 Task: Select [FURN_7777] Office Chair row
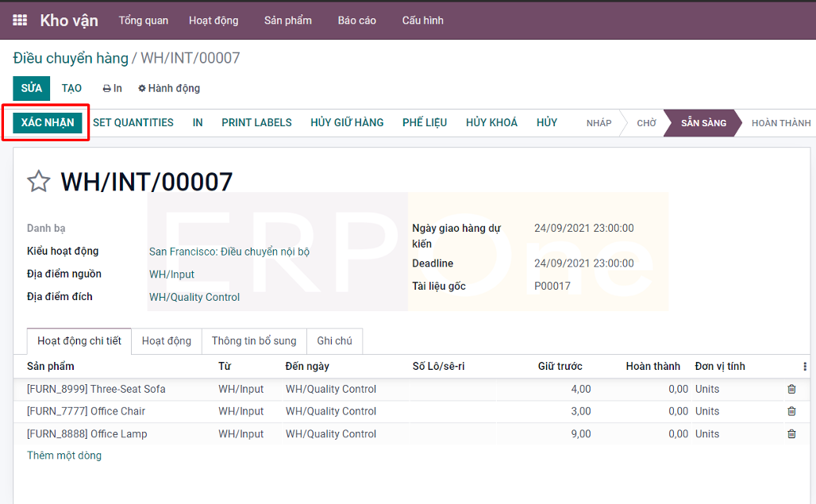[411, 411]
